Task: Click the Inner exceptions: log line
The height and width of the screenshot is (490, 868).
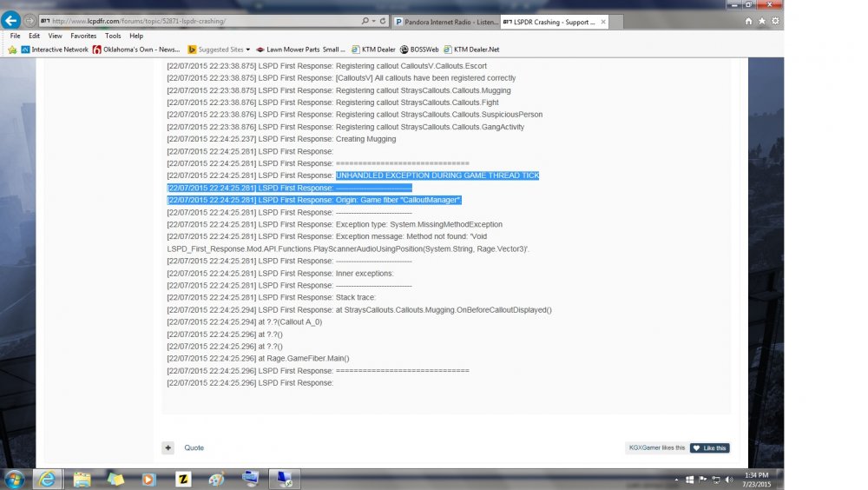Action: click(x=279, y=273)
